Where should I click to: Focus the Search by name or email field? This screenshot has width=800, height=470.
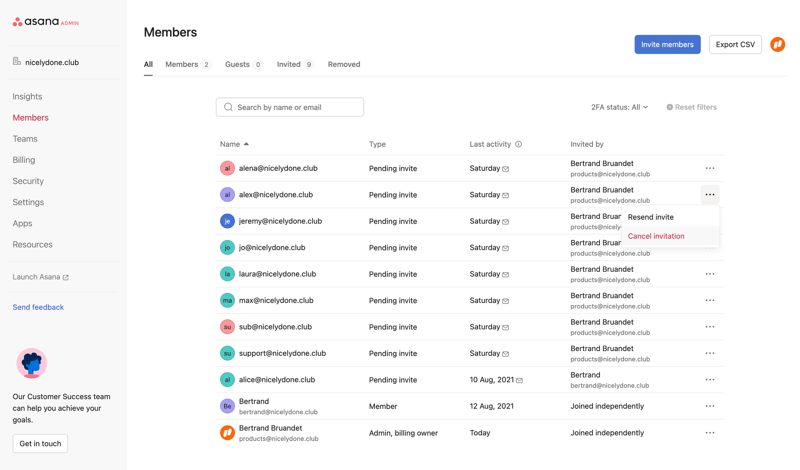[x=290, y=107]
